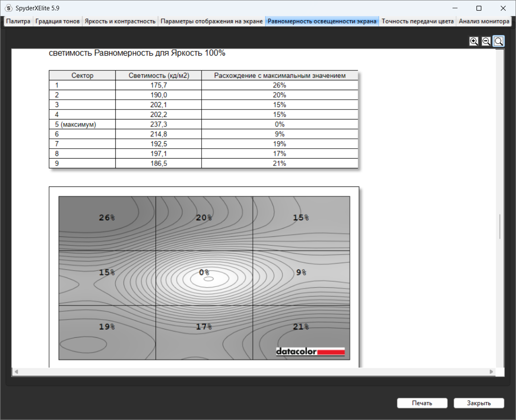The image size is (516, 420).
Task: Open Анализ монитора tab
Action: click(x=484, y=21)
